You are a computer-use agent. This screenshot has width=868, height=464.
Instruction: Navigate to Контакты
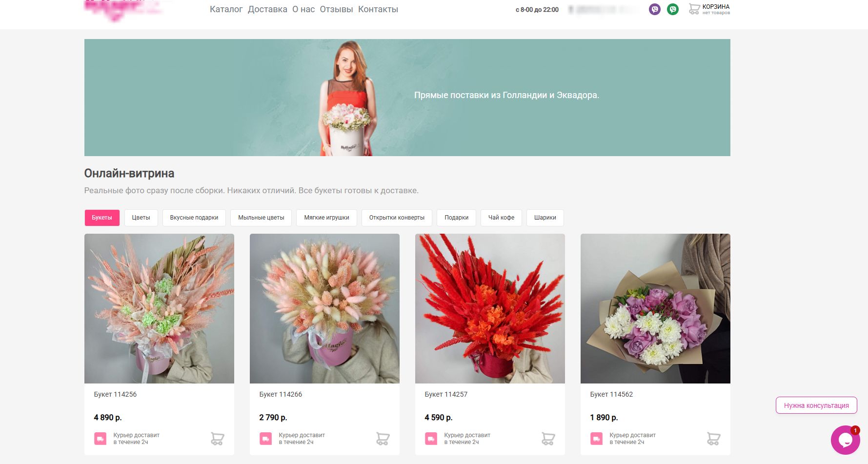tap(378, 9)
